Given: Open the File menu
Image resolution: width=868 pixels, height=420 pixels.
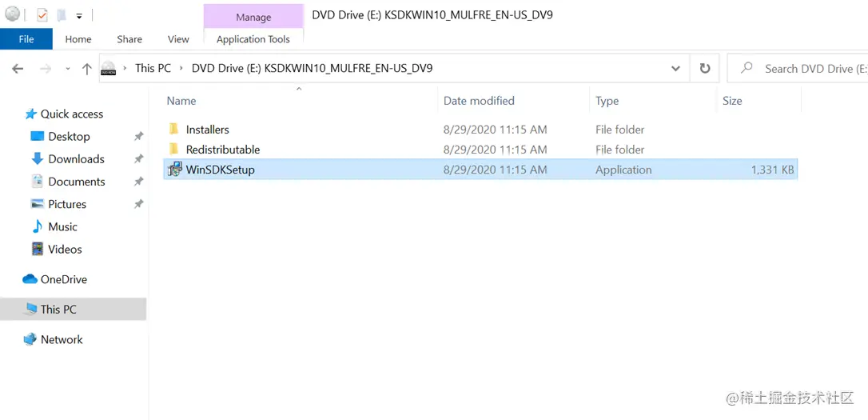Looking at the screenshot, I should (26, 39).
